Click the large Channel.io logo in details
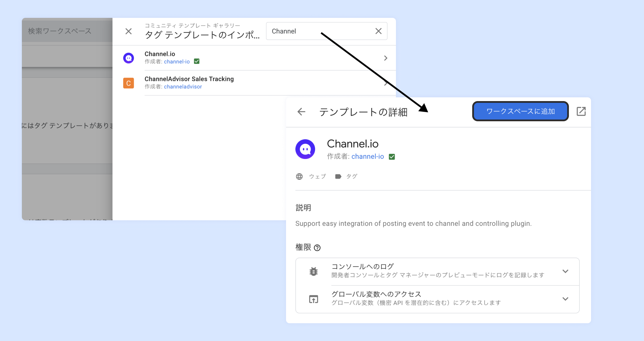 [x=305, y=149]
